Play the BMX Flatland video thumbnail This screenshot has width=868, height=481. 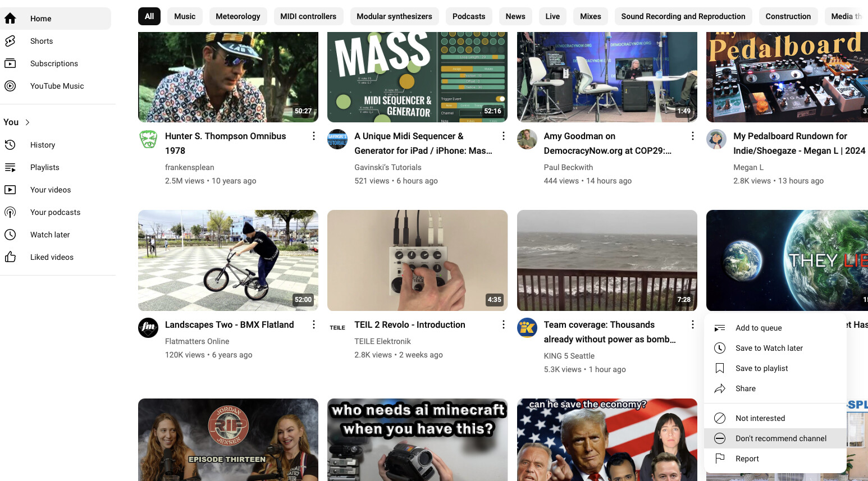[x=228, y=260]
